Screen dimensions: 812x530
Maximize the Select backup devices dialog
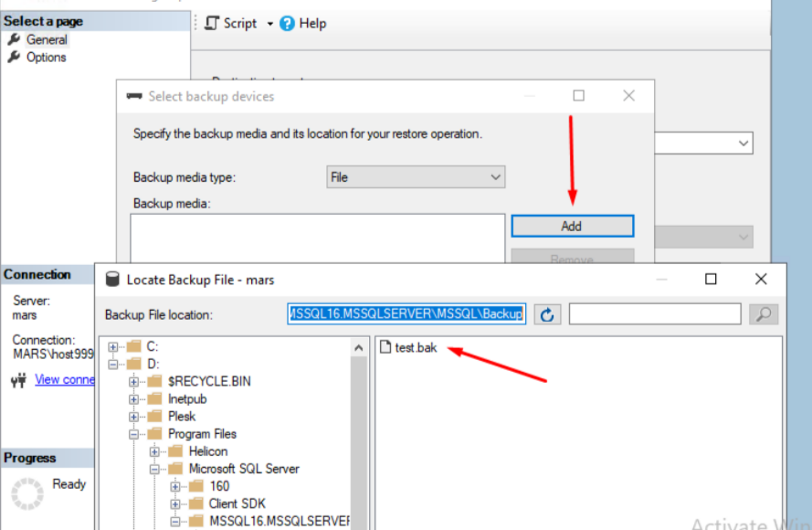point(579,96)
